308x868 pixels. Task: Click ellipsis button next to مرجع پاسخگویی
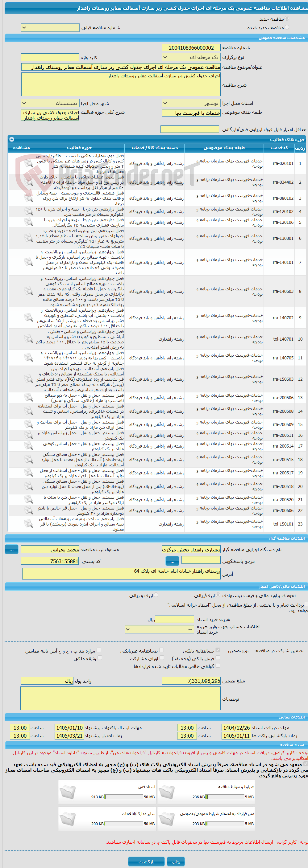pos(173,561)
